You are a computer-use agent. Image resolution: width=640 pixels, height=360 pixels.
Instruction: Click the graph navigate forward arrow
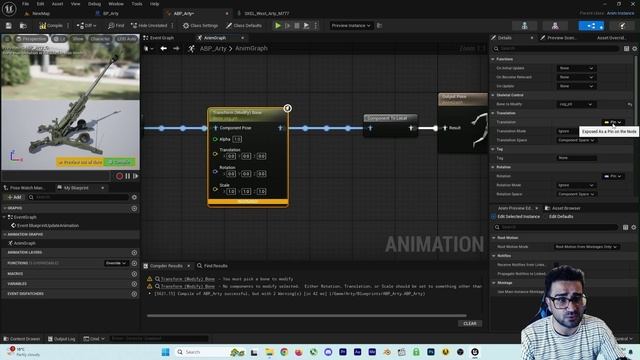pyautogui.click(x=176, y=49)
